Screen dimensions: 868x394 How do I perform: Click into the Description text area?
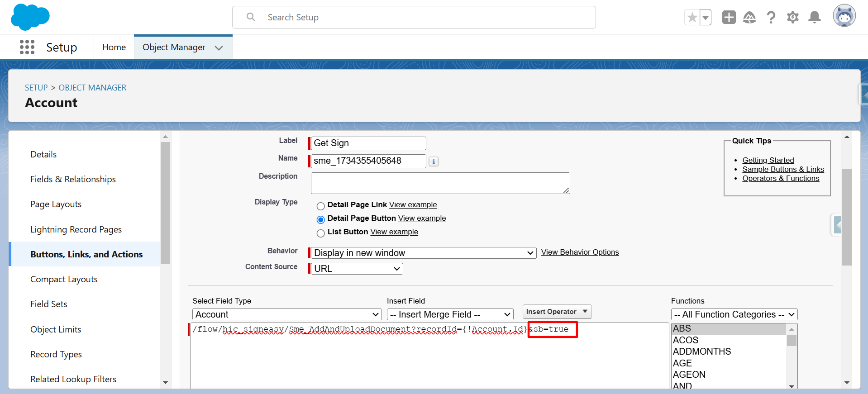coord(440,183)
